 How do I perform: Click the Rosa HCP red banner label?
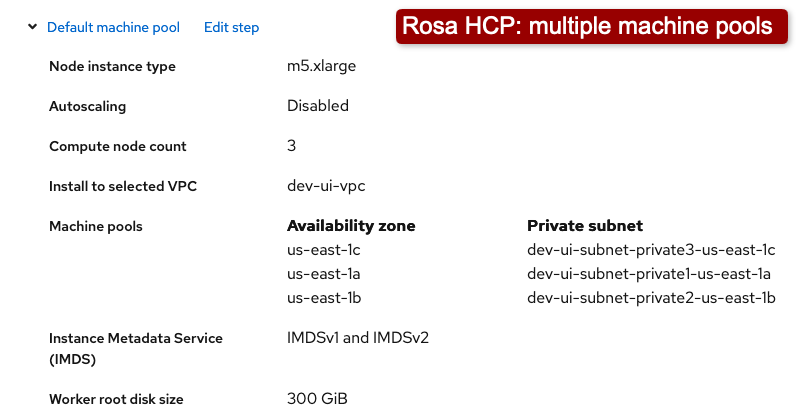587,26
